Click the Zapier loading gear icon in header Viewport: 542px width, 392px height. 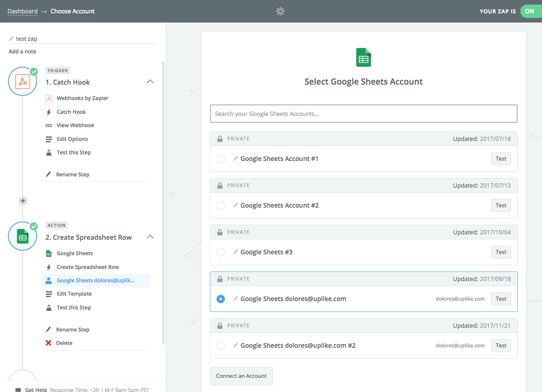coord(280,11)
